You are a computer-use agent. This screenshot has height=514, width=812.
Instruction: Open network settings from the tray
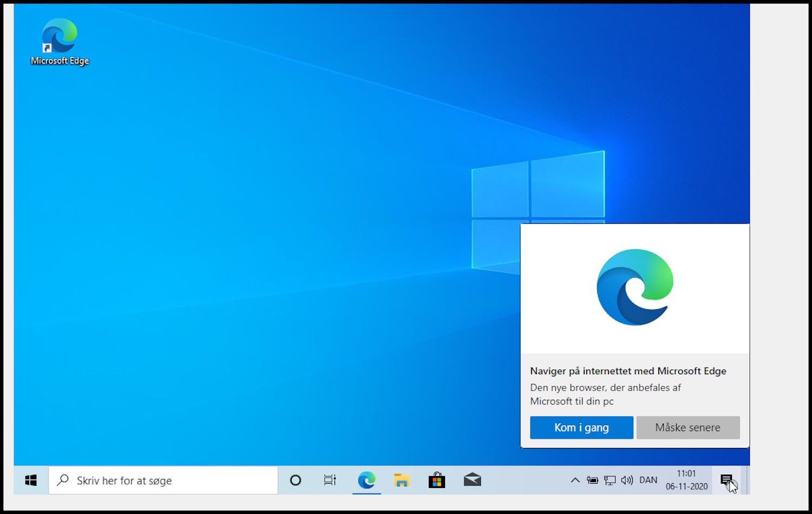[610, 480]
